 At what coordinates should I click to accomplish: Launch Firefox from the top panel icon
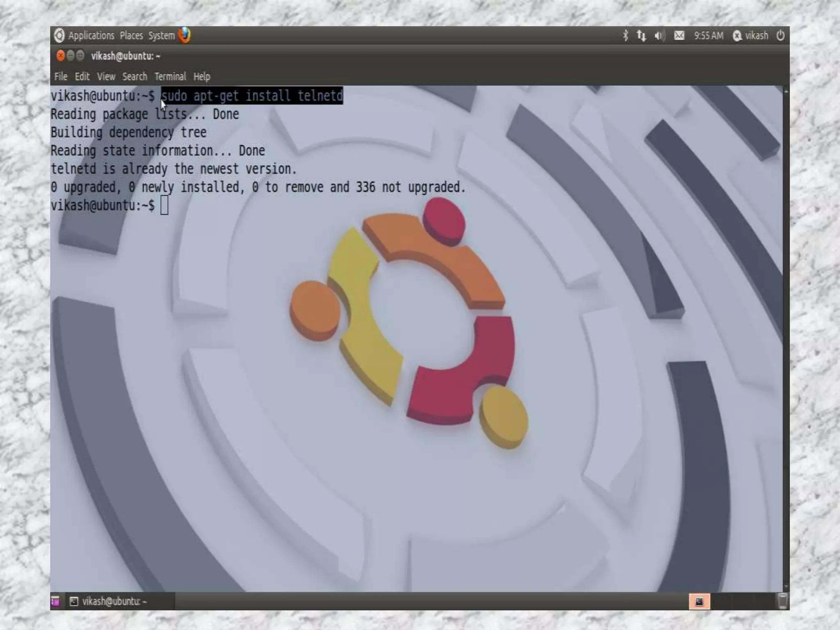click(x=185, y=35)
